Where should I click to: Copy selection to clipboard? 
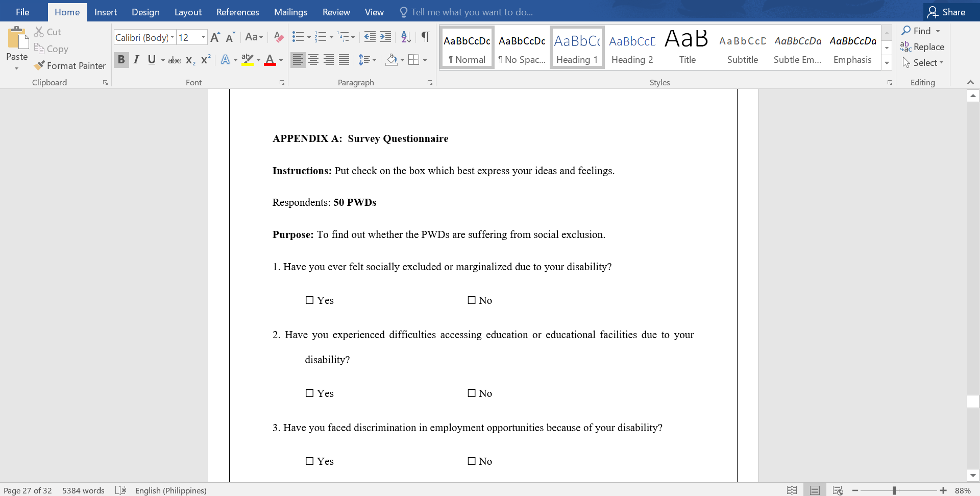click(x=51, y=49)
